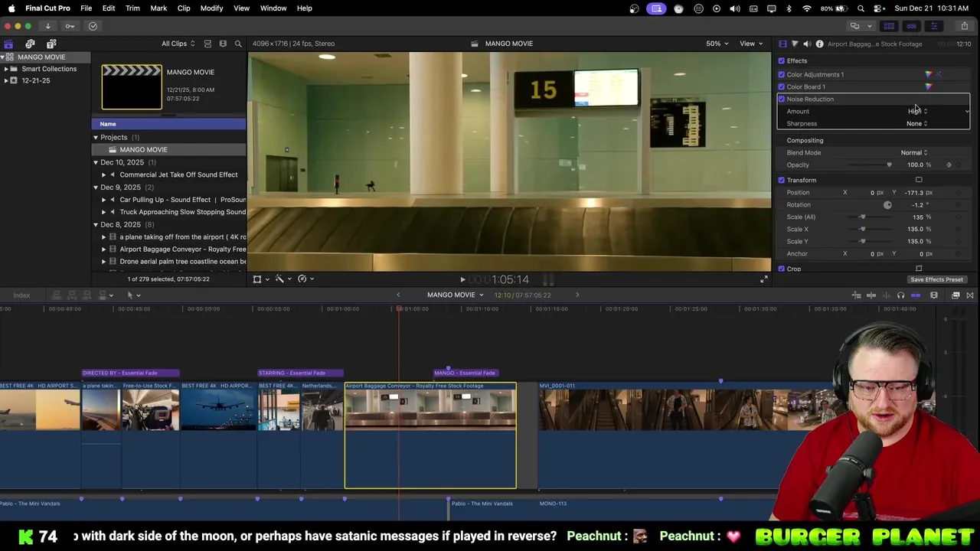Click the timeline Index button

click(21, 295)
